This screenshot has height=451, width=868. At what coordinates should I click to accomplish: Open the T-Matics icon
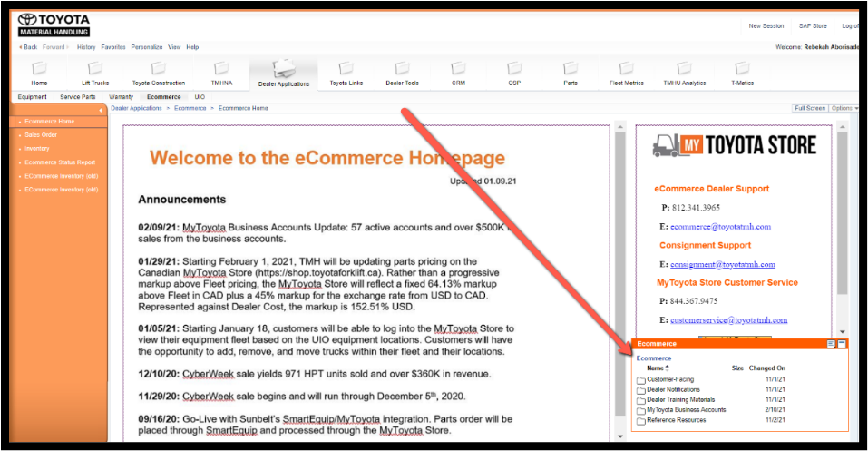click(742, 69)
